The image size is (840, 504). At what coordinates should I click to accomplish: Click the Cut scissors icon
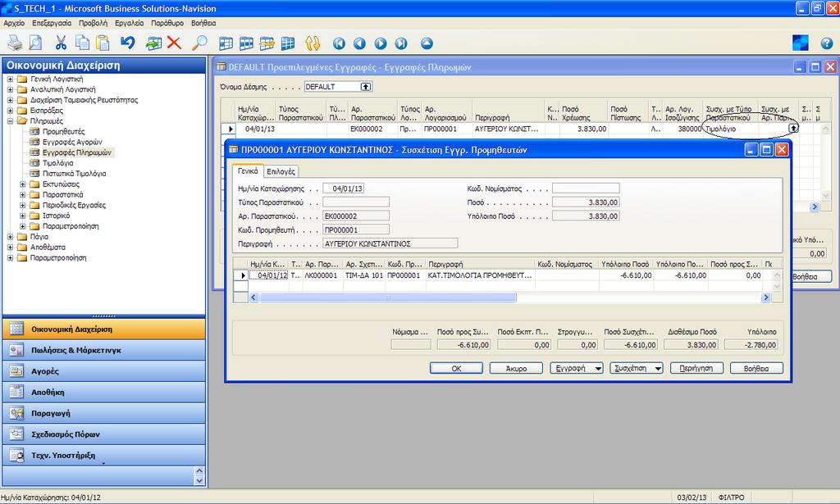coord(61,43)
